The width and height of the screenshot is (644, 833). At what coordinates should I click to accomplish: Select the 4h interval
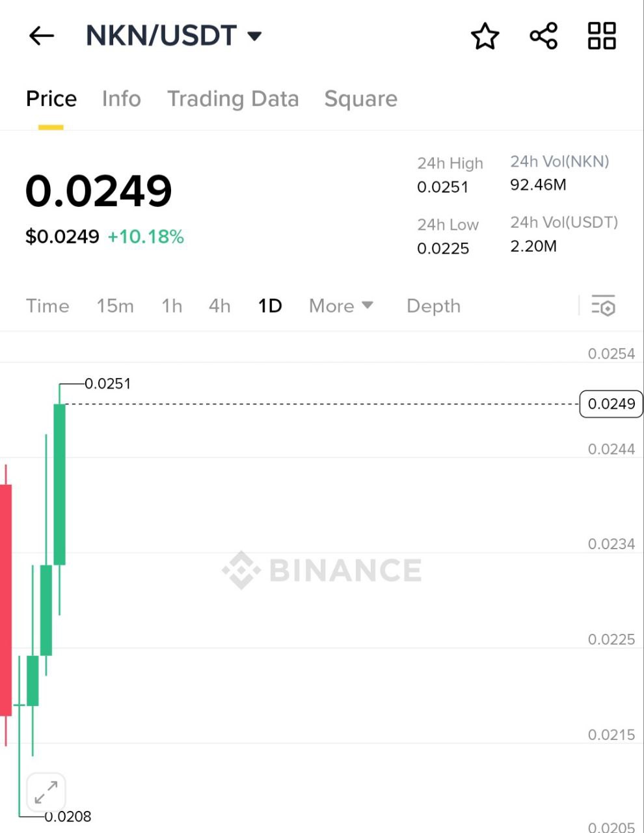(219, 306)
